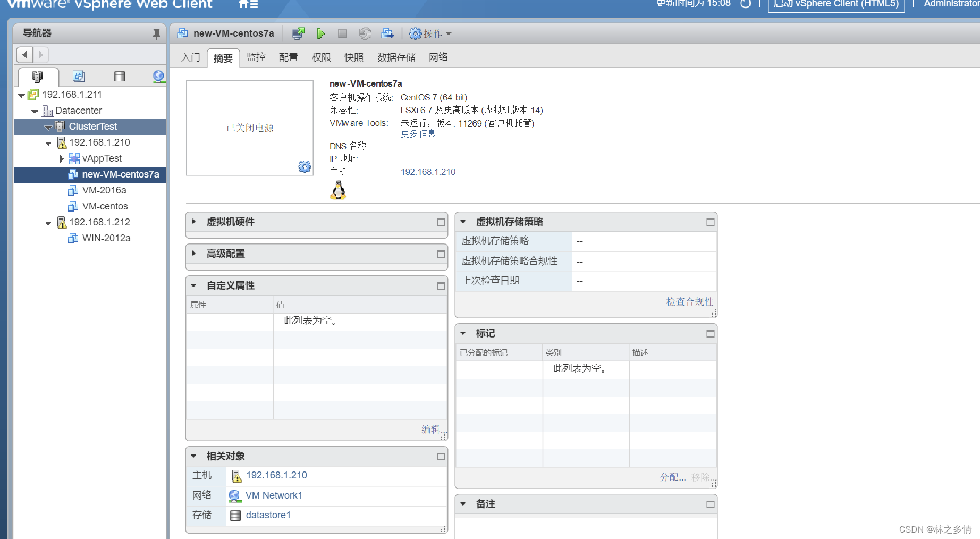The image size is (980, 539).
Task: Select VM-2016a in the tree
Action: click(x=104, y=190)
